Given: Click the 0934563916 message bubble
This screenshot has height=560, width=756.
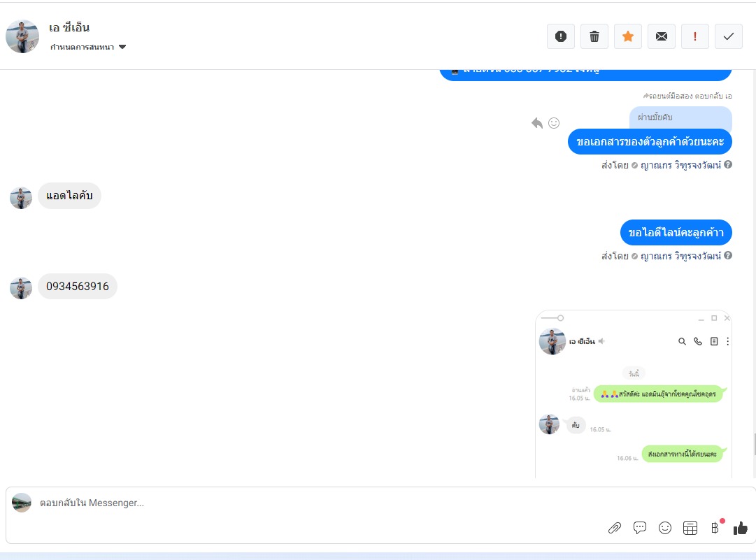Looking at the screenshot, I should [x=78, y=286].
